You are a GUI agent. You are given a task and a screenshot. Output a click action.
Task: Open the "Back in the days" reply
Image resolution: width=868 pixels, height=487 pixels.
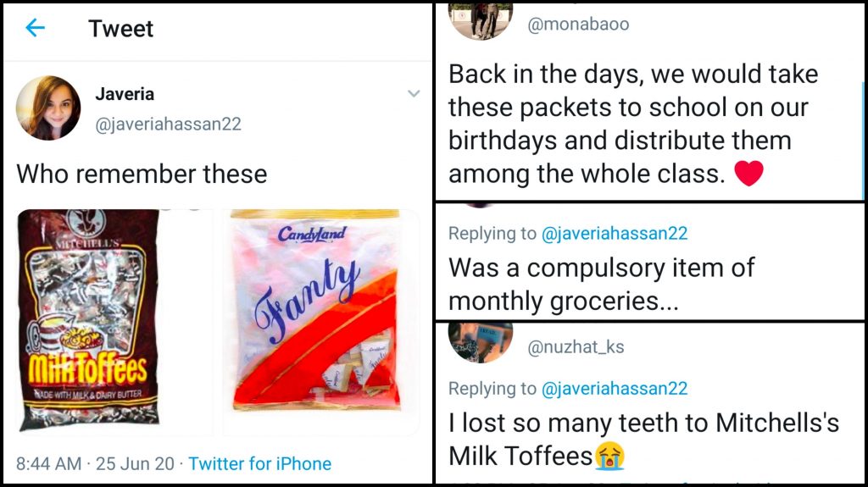coord(633,123)
